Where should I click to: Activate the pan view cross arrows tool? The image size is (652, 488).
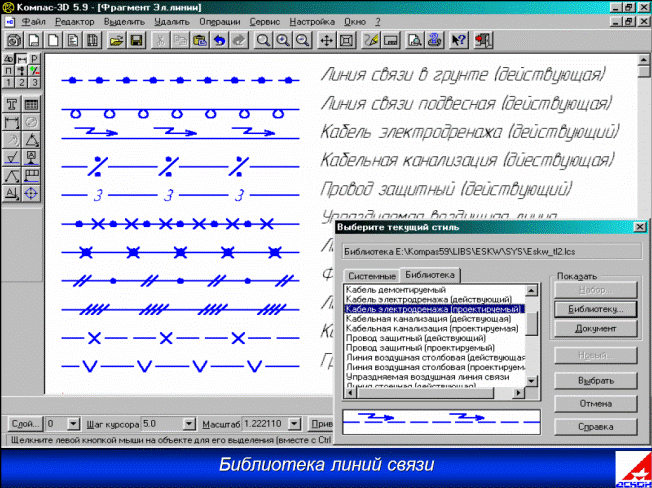(327, 41)
